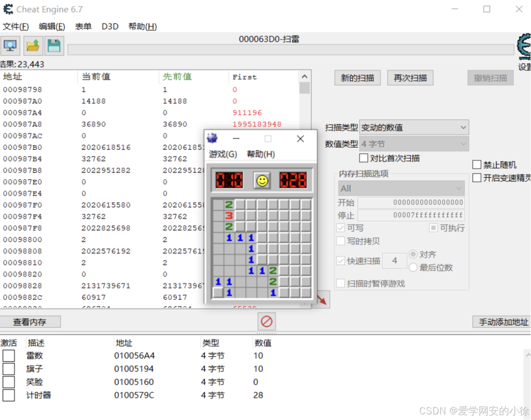
Task: Open the 数值类型 4 字节 dropdown
Action: [x=414, y=144]
